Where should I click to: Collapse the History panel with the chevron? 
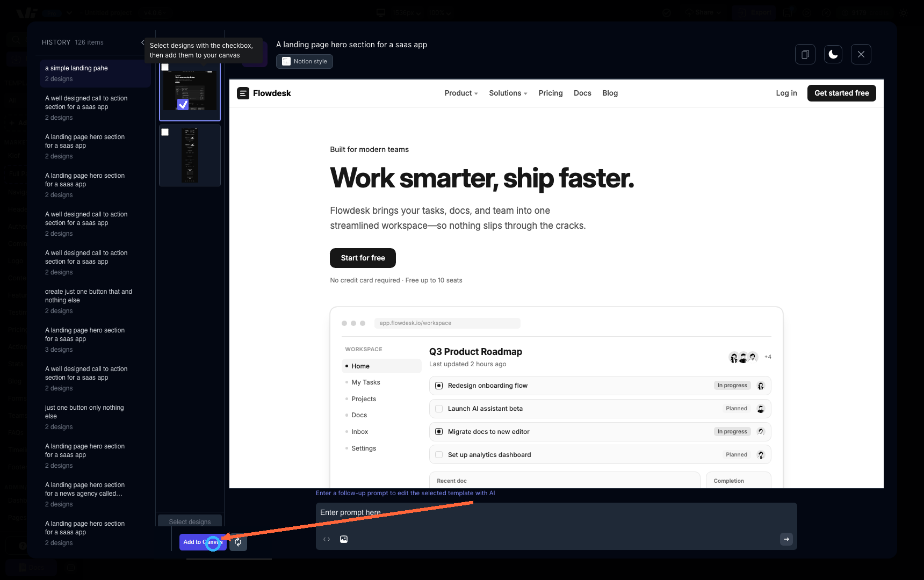(x=143, y=42)
